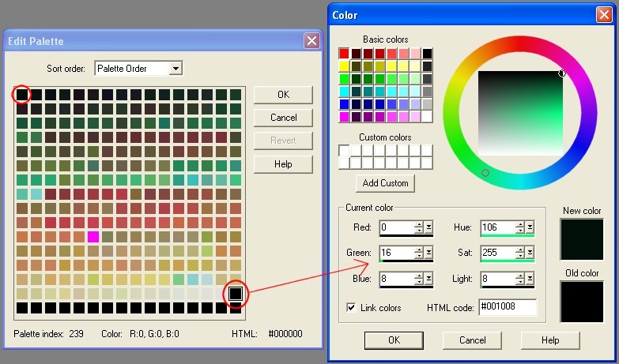619x364 pixels.
Task: Open the Hue slider dropdown button
Action: pyautogui.click(x=530, y=227)
